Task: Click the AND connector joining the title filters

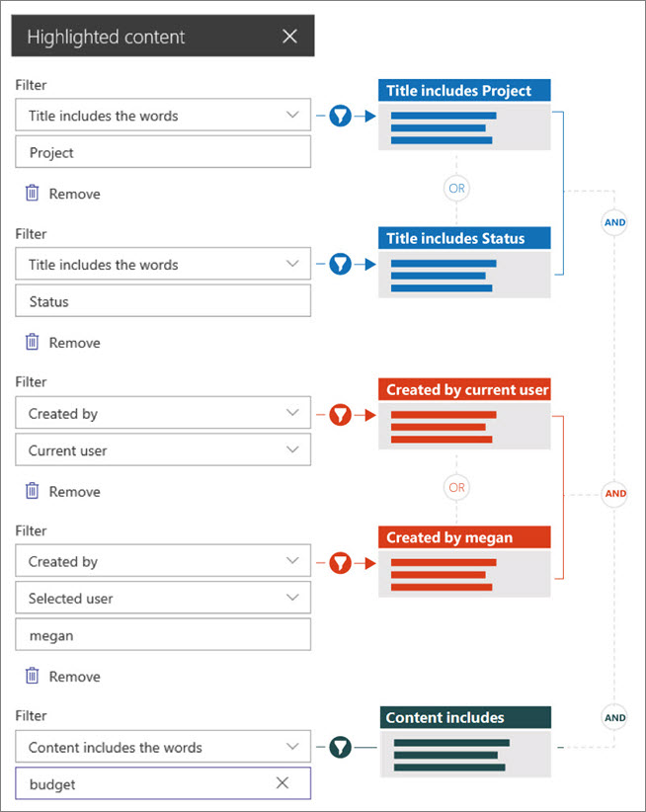Action: pos(614,223)
